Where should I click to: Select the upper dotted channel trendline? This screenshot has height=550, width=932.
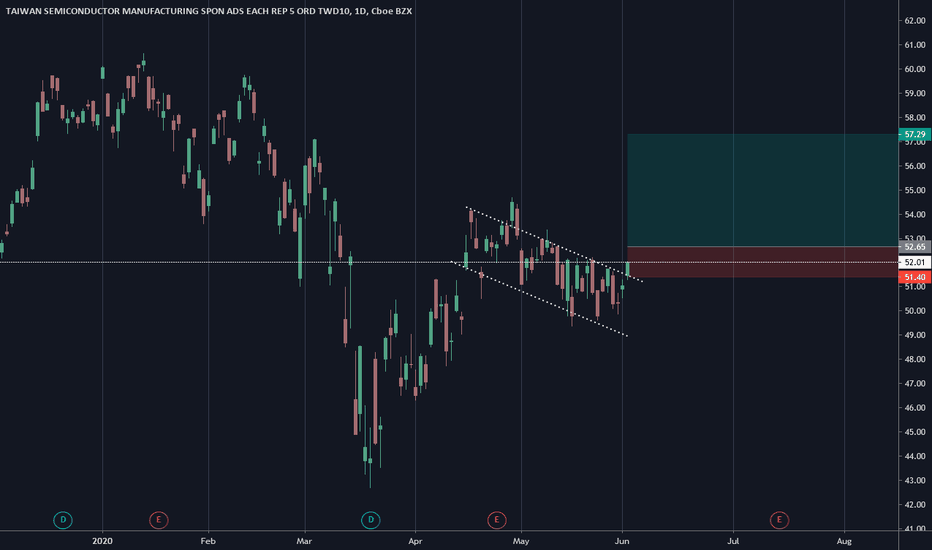point(554,244)
